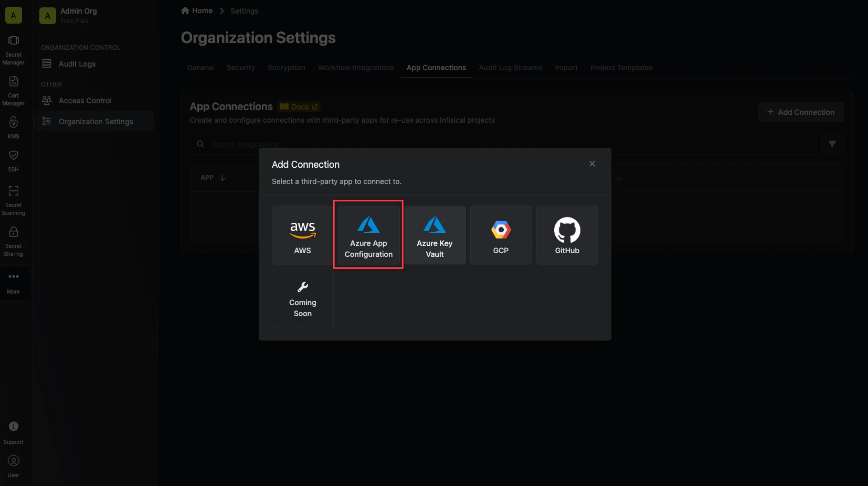Open Secret Sharing in sidebar
The width and height of the screenshot is (868, 486).
tap(14, 242)
